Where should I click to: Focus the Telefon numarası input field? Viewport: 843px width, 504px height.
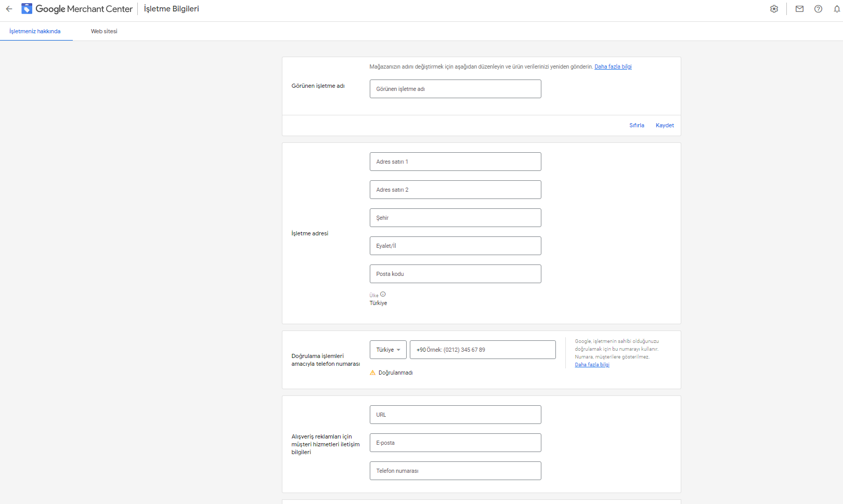point(455,471)
